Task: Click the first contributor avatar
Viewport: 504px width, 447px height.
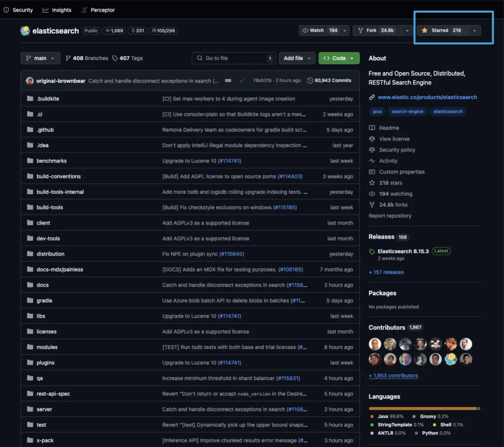Action: point(375,344)
